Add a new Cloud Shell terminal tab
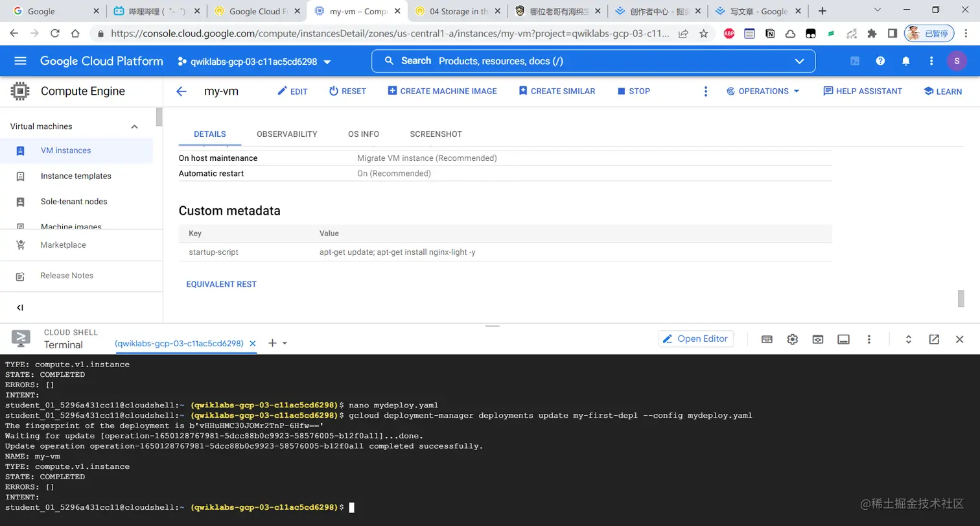980x526 pixels. pyautogui.click(x=272, y=343)
